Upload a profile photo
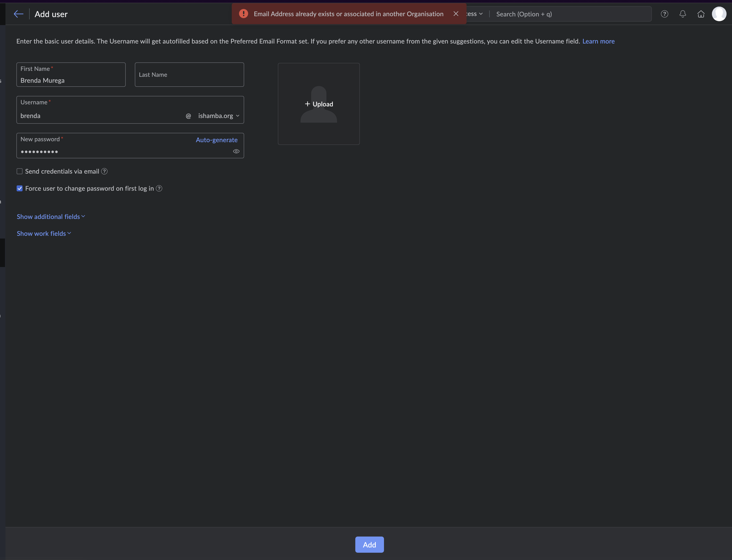Image resolution: width=732 pixels, height=560 pixels. (319, 104)
